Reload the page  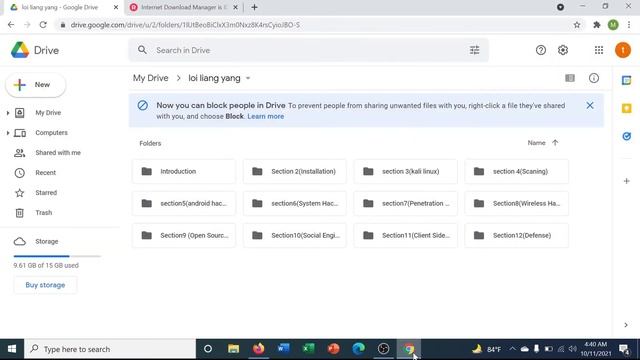43,25
